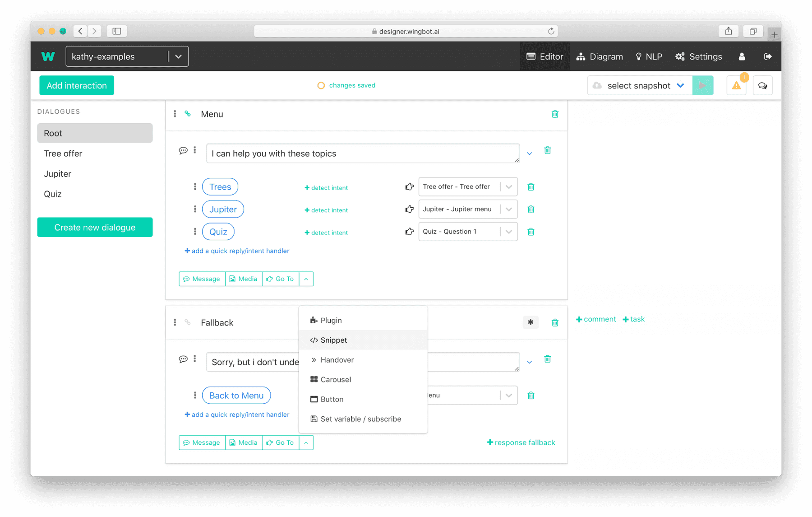Select Snippet from the open menu
The image size is (812, 517).
(x=334, y=340)
